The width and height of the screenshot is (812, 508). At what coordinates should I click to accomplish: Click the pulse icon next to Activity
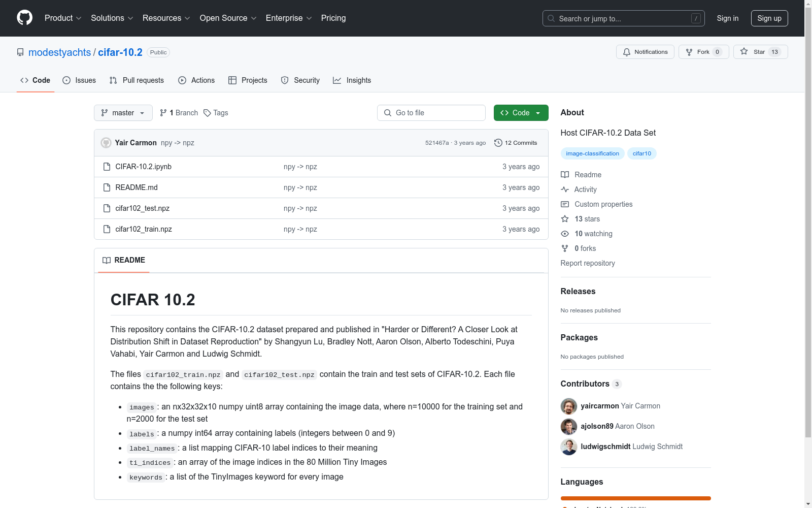(565, 189)
